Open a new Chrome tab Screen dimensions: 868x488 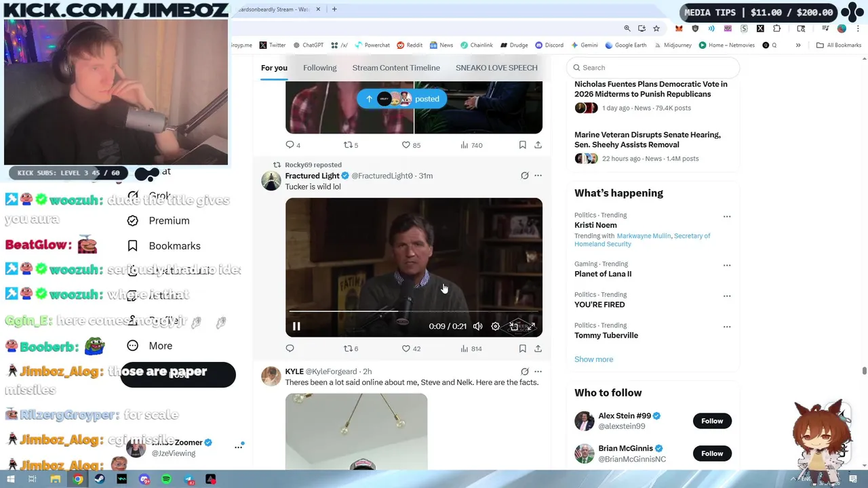334,9
